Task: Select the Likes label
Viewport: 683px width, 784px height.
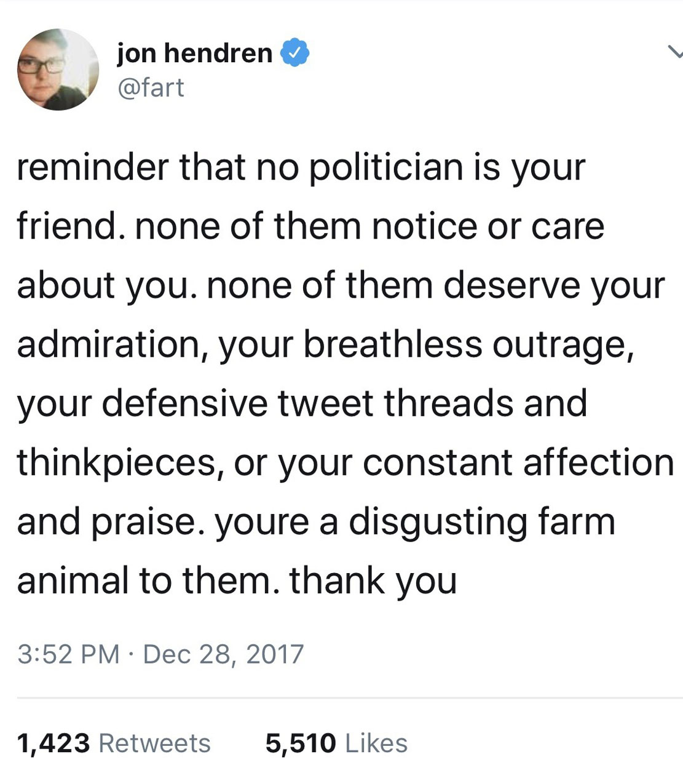Action: [376, 743]
